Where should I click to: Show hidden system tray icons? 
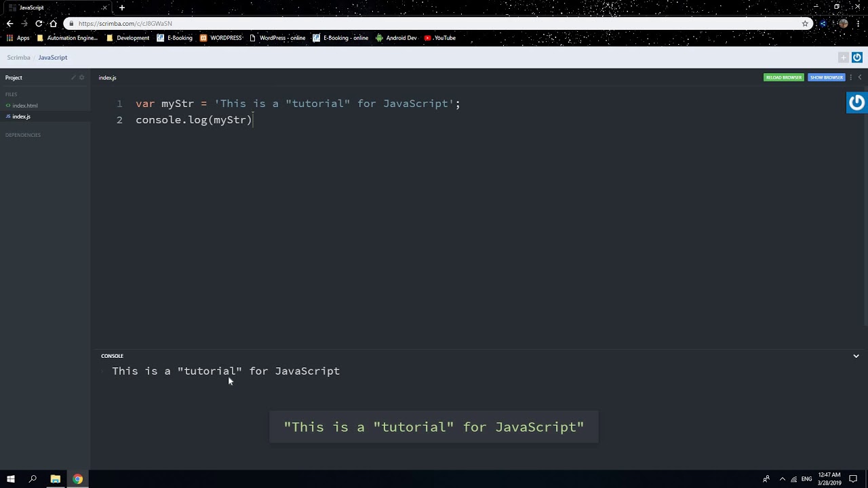point(782,479)
